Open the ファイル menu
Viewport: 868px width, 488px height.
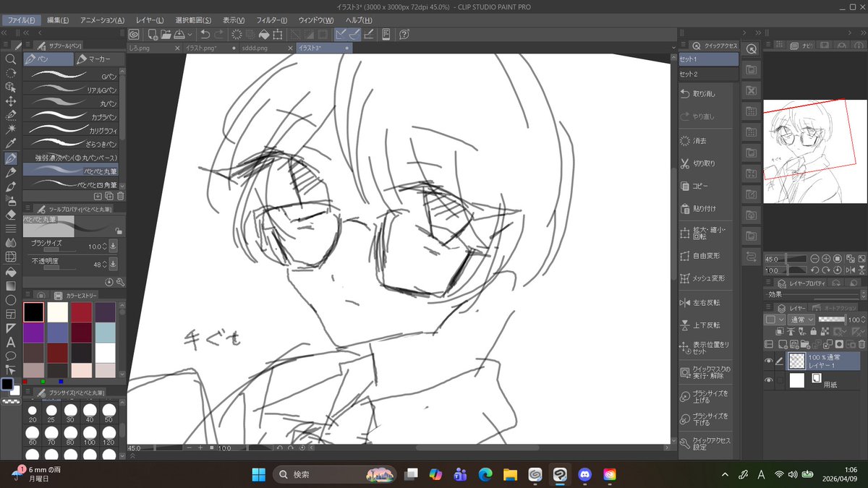tap(22, 20)
